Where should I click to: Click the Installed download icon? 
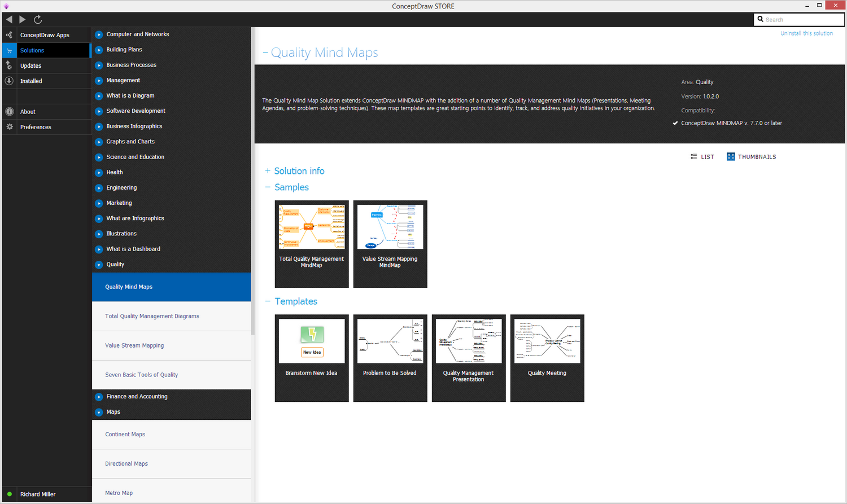(x=9, y=81)
